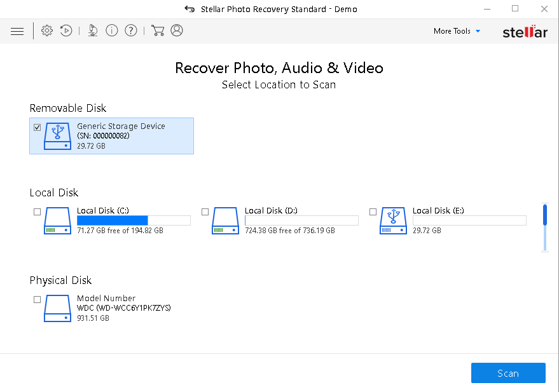Click the 724.38 GB free of 736.19 GB text
The height and width of the screenshot is (392, 559).
pos(290,231)
